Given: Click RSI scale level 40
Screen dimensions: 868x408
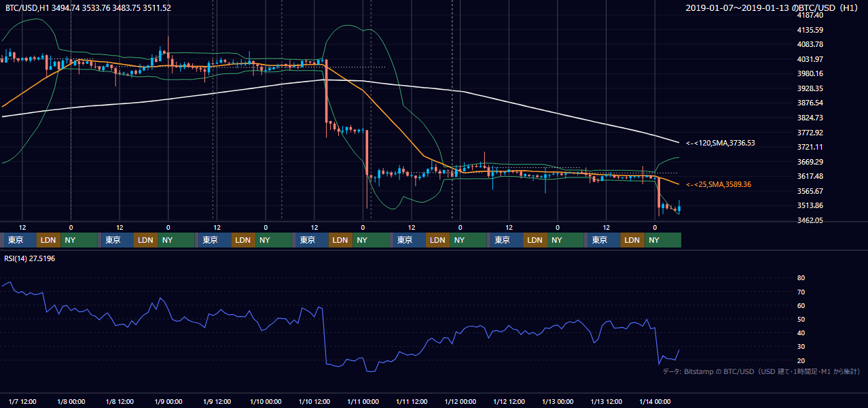Looking at the screenshot, I should pos(801,333).
